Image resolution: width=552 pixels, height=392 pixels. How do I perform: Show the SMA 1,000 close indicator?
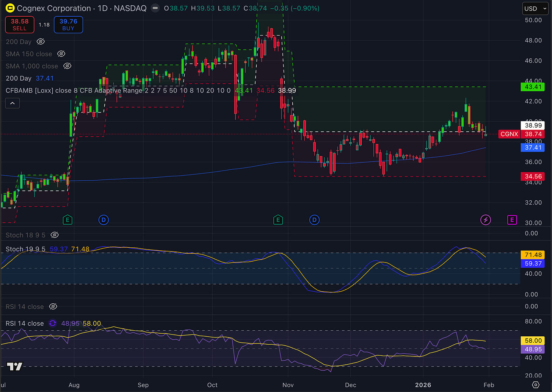[x=67, y=66]
